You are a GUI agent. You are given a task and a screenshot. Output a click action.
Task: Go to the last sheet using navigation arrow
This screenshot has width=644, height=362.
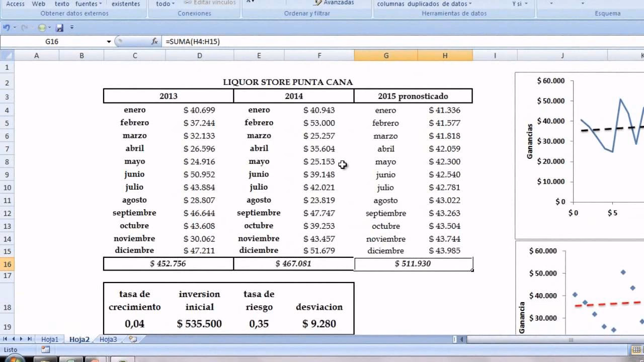pyautogui.click(x=30, y=339)
